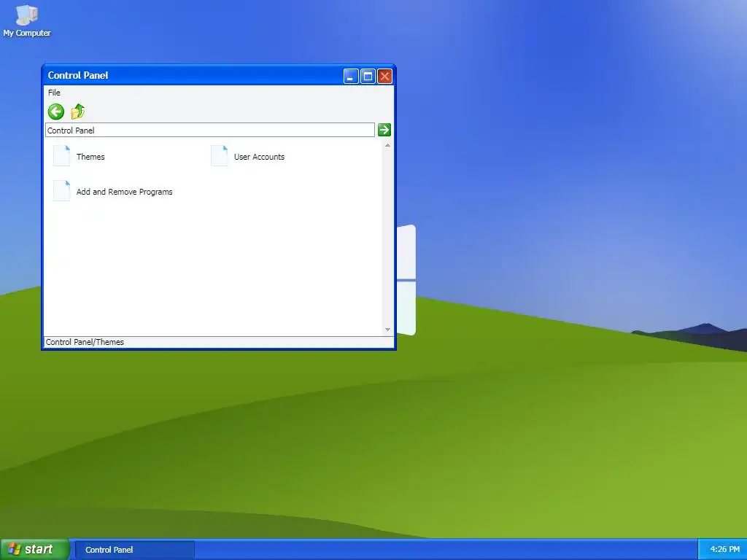Click the Control Panel address field
The image size is (747, 560).
pos(210,130)
